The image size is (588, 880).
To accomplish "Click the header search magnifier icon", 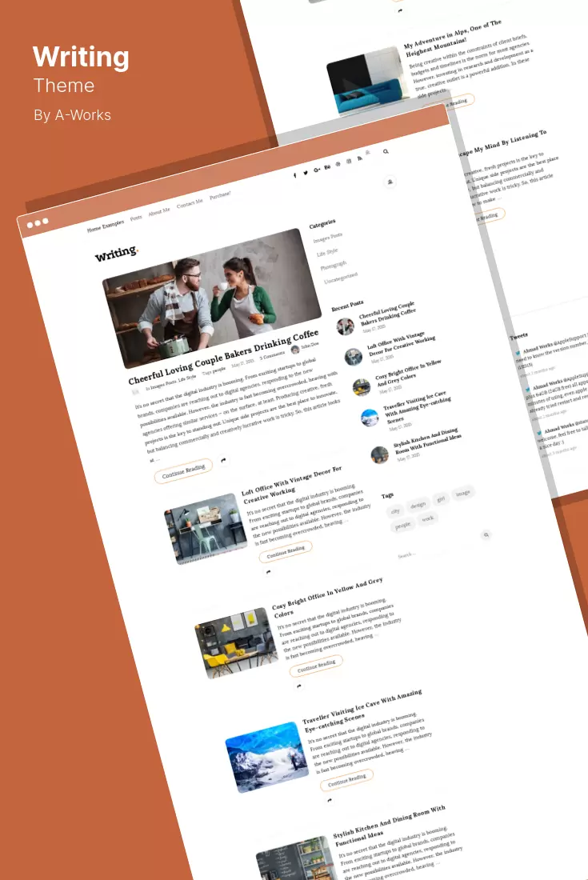I will 386,151.
